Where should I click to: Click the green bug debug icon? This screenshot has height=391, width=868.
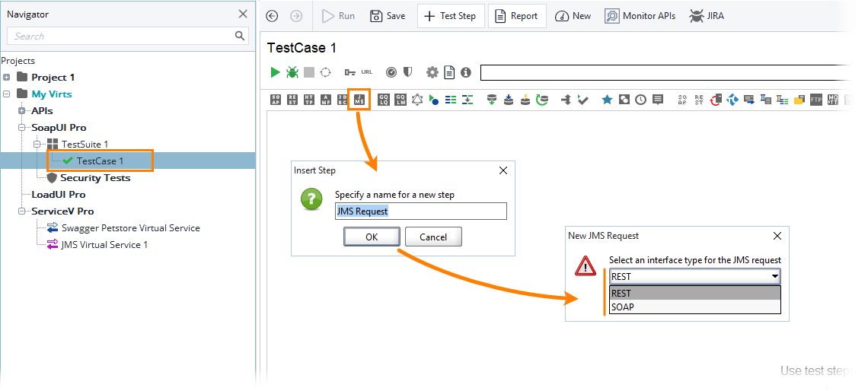[x=292, y=72]
